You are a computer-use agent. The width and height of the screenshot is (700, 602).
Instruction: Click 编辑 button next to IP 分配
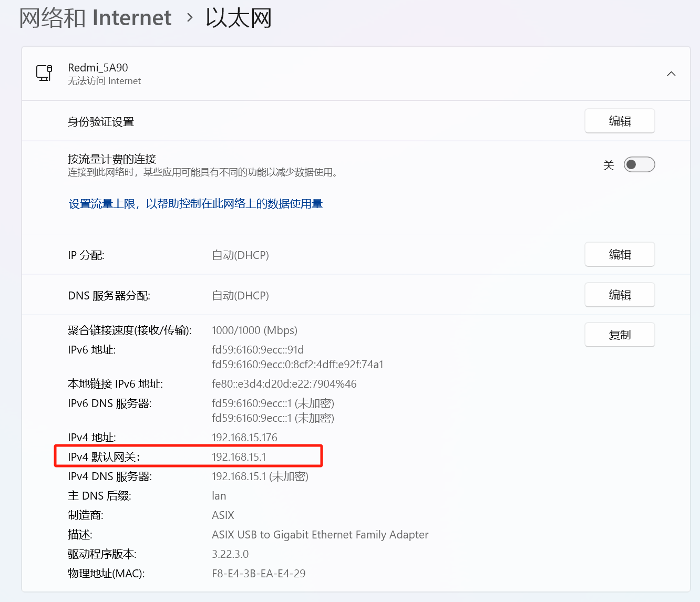(620, 255)
